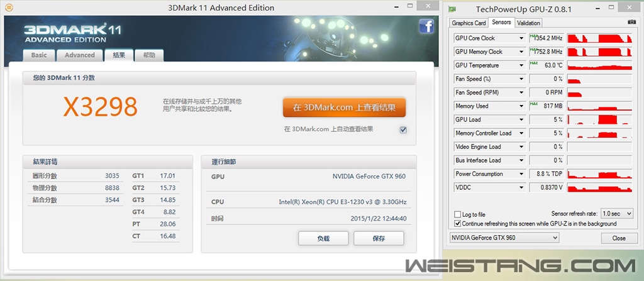Click the 保存 button
The width and height of the screenshot is (644, 281).
coord(379,238)
